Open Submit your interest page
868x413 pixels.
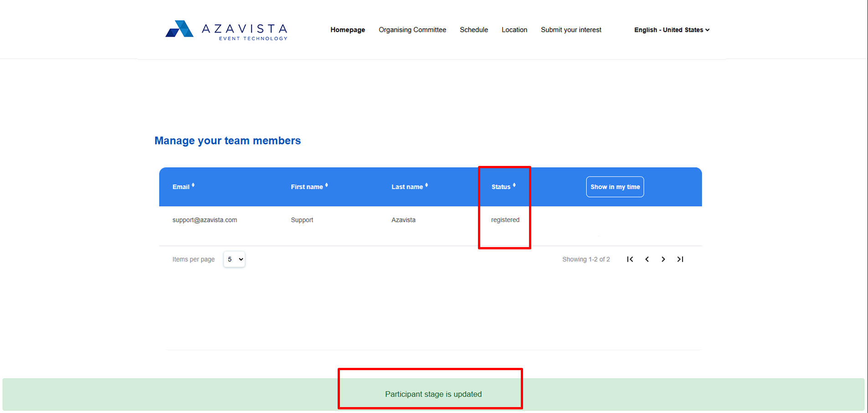coord(571,30)
